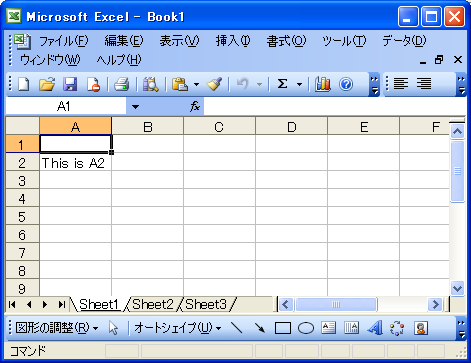Save the workbook with the floppy disk icon

70,84
